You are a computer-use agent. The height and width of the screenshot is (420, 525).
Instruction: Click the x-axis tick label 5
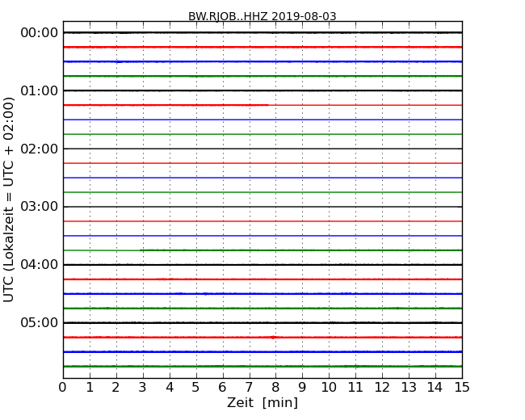[x=196, y=388]
